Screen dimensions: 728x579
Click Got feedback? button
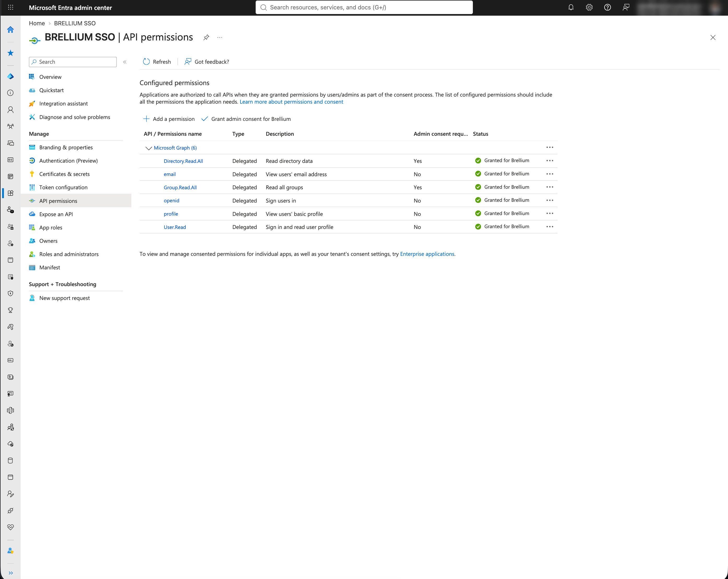[207, 62]
